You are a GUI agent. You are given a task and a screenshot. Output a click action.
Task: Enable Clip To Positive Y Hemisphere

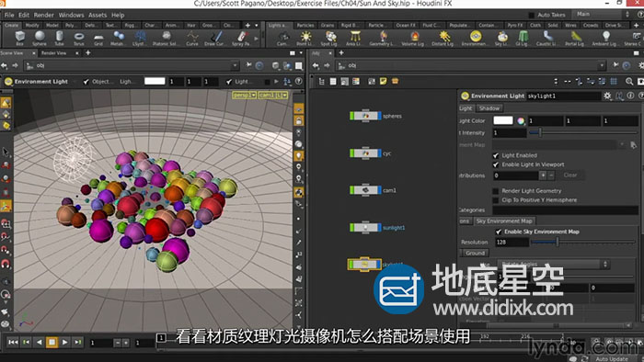pyautogui.click(x=496, y=200)
